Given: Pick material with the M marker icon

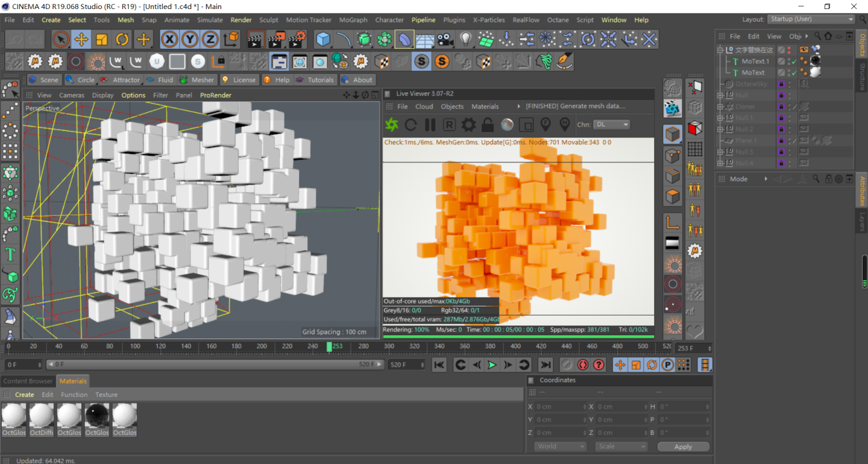Looking at the screenshot, I should click(565, 125).
